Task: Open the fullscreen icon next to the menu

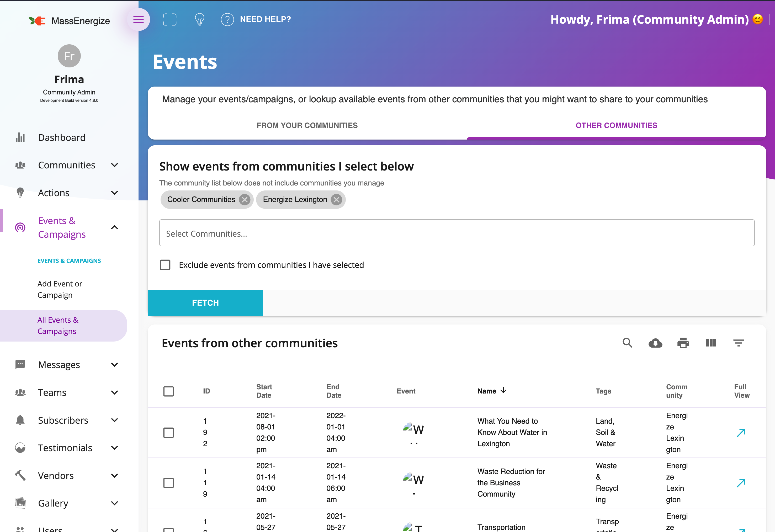Action: (169, 19)
